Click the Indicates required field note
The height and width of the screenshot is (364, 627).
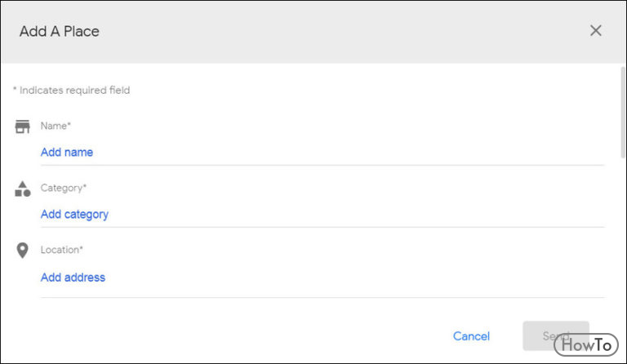click(x=71, y=91)
